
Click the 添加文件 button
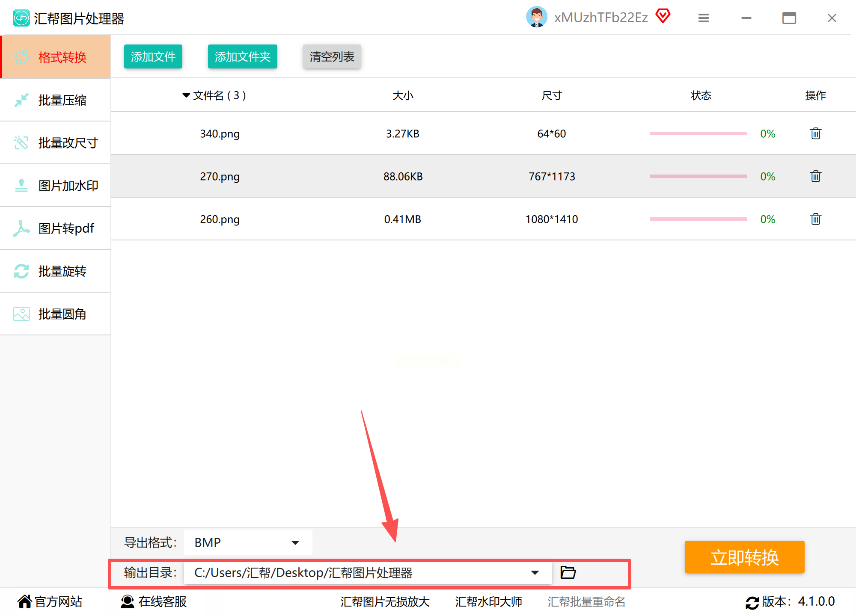[153, 56]
